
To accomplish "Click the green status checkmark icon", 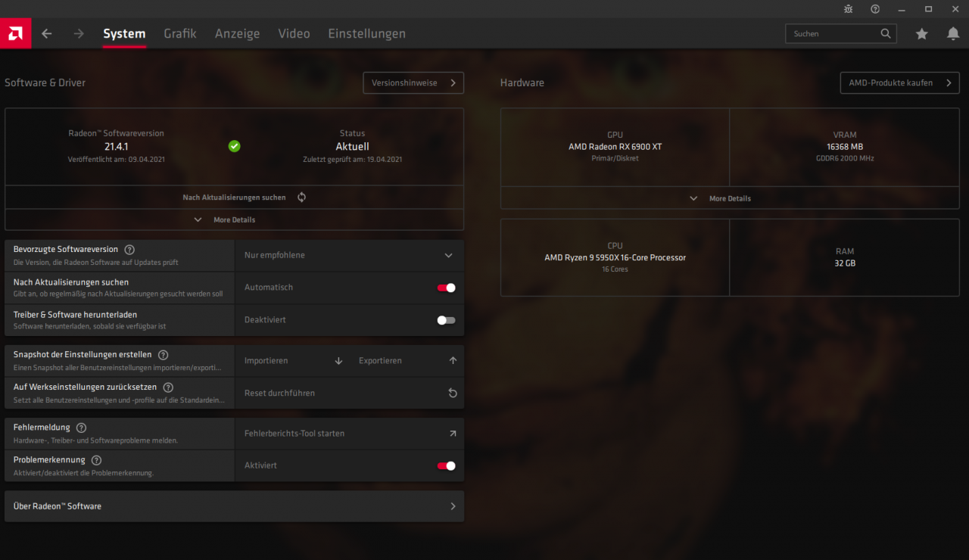I will pyautogui.click(x=235, y=146).
